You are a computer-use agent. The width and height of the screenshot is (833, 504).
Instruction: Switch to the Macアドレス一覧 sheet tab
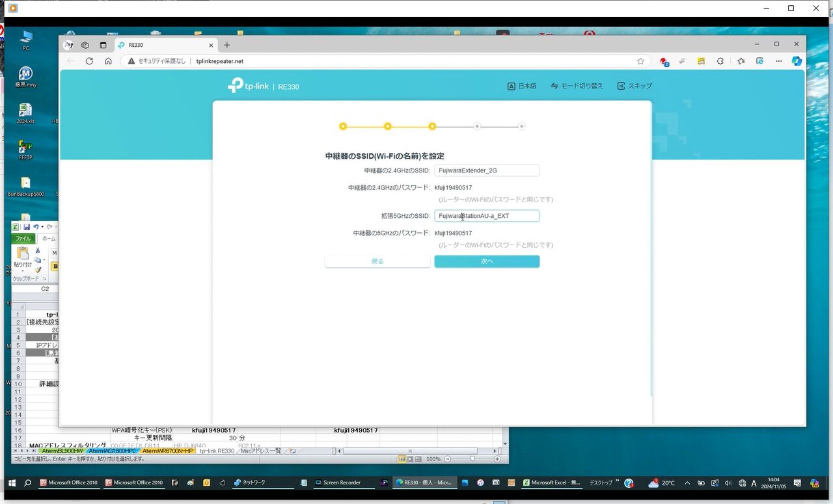(261, 451)
